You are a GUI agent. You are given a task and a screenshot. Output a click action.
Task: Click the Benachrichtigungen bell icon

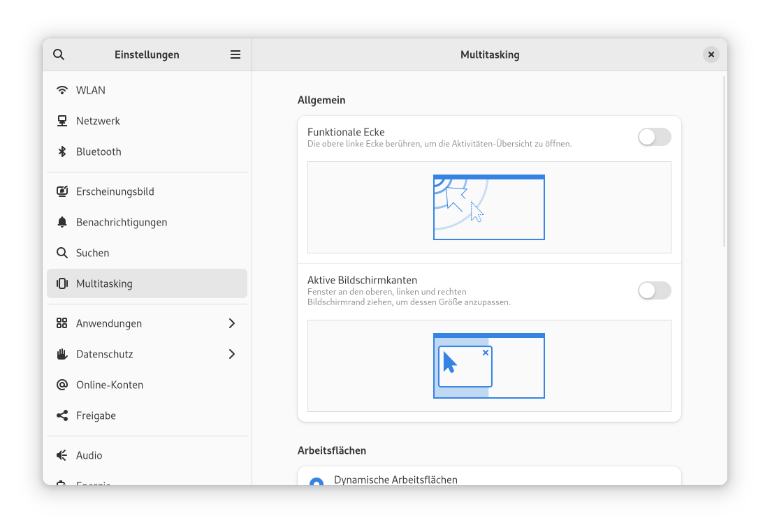(62, 222)
